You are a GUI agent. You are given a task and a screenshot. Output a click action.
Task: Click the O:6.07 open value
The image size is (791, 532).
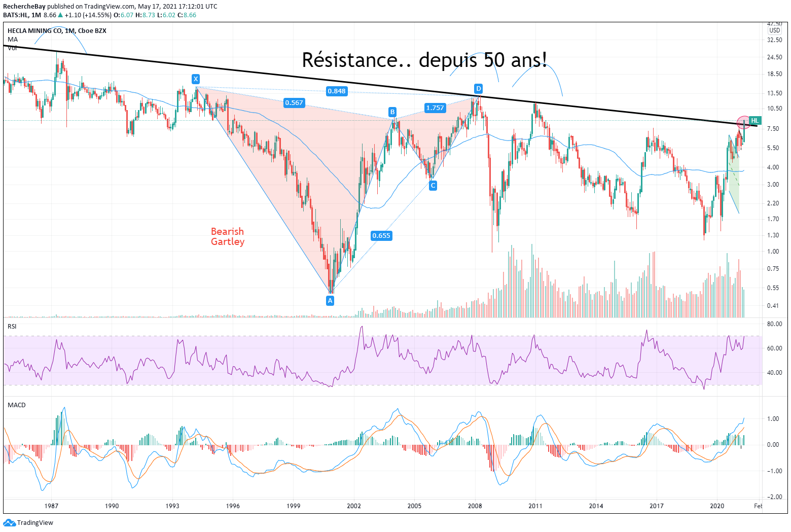123,15
